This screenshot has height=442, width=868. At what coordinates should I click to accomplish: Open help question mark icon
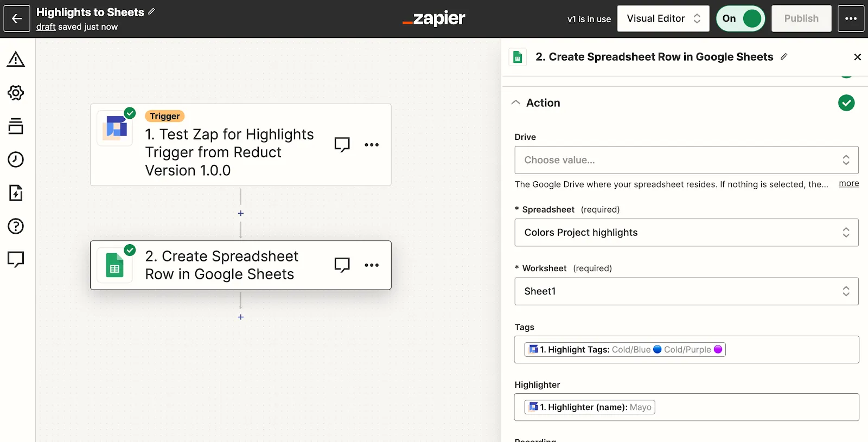(x=16, y=226)
